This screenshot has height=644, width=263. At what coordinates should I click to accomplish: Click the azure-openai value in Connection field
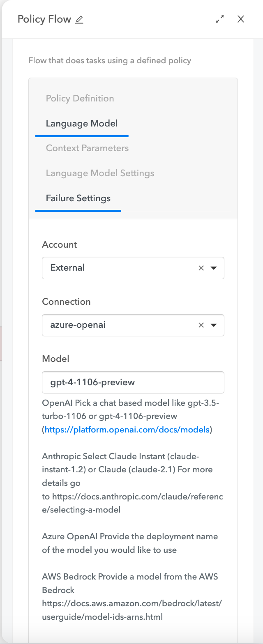pos(78,325)
